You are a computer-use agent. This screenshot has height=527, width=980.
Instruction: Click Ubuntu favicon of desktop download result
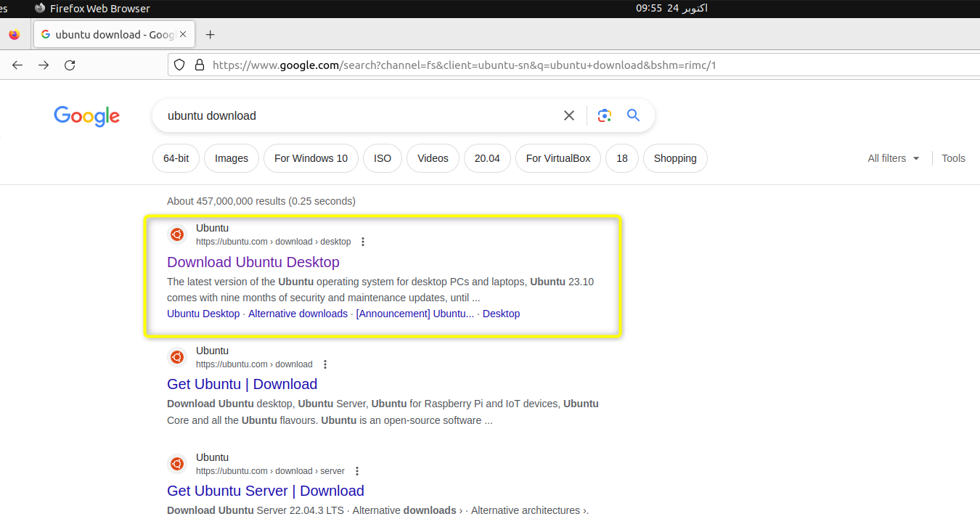177,234
